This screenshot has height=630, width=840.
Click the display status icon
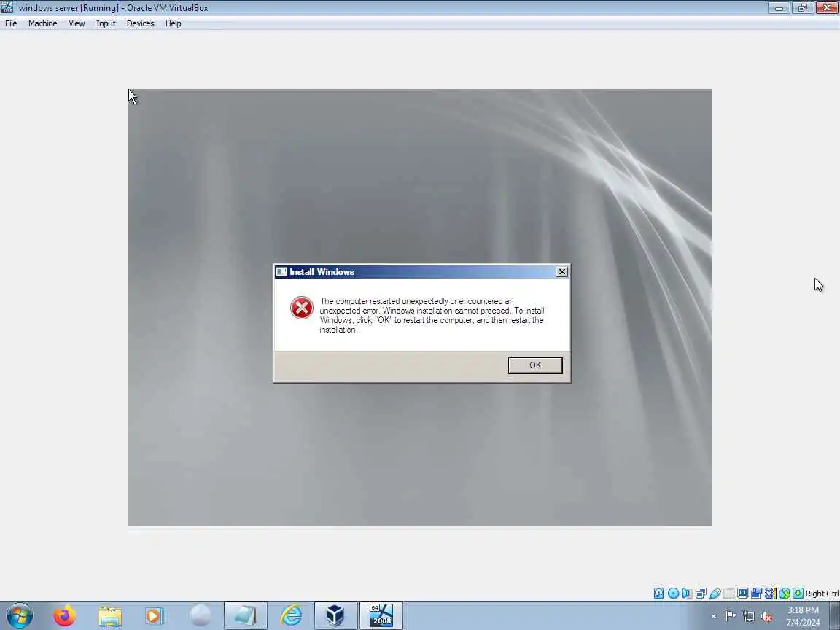pyautogui.click(x=742, y=593)
